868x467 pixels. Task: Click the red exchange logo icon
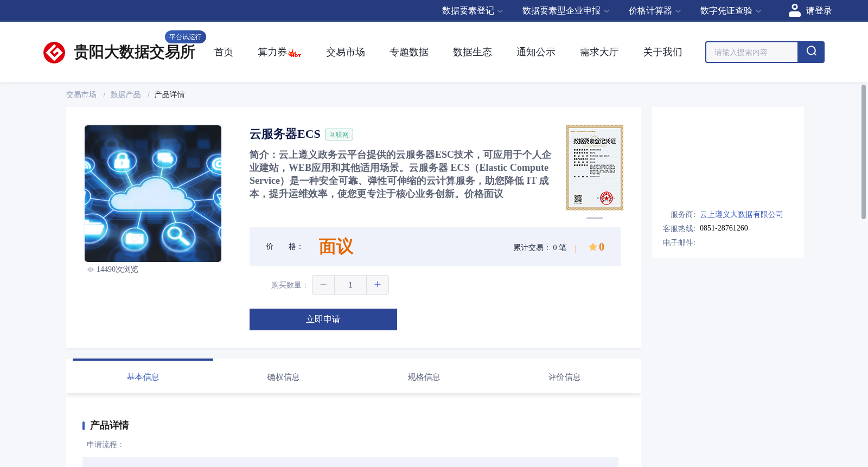point(54,53)
